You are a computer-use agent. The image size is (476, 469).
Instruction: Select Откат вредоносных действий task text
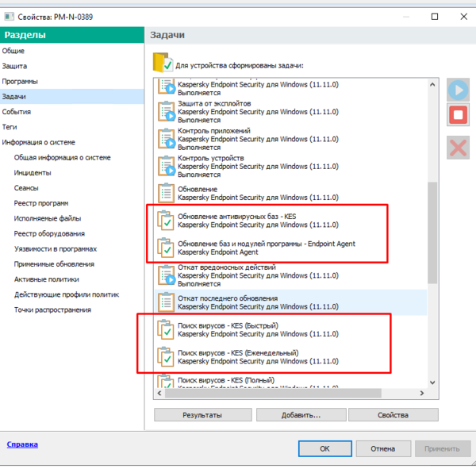(227, 267)
